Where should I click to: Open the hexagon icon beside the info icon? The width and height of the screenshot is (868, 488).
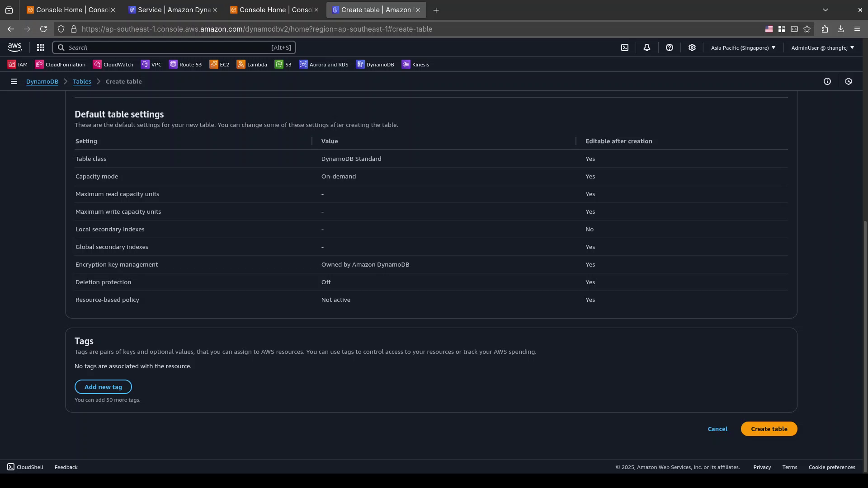[x=848, y=81]
